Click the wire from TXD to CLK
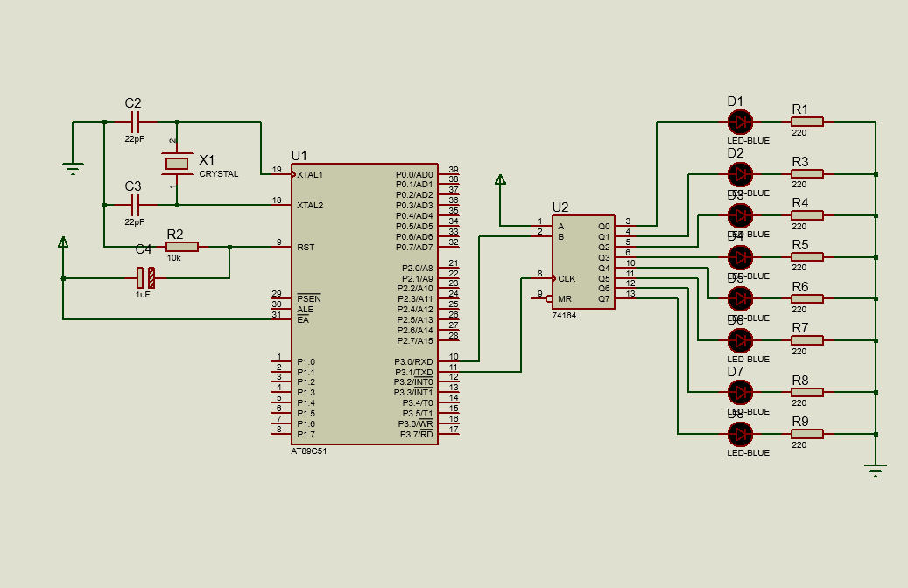Image resolution: width=908 pixels, height=588 pixels. point(521,325)
